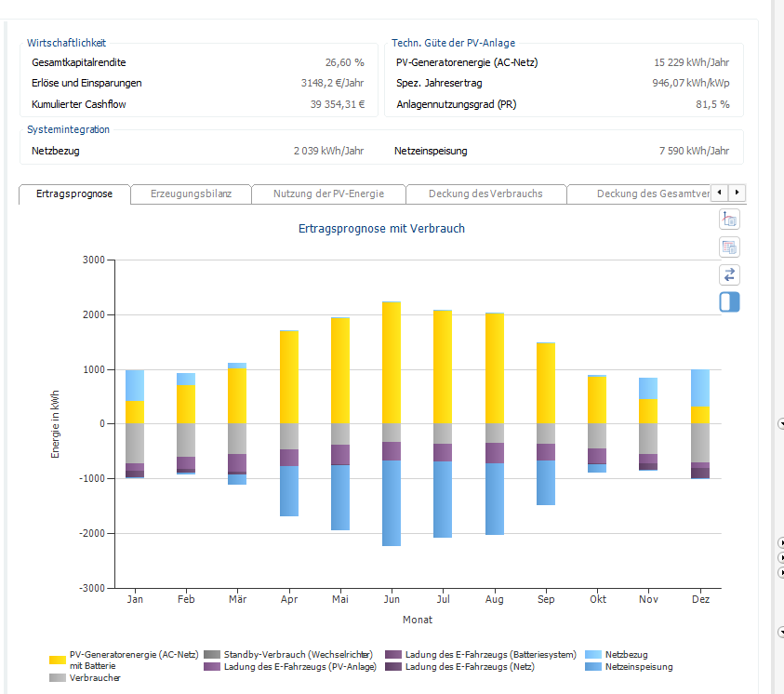Viewport: 784px width, 694px height.
Task: Select the Deckung des Verbrauchs tab
Action: [x=487, y=194]
